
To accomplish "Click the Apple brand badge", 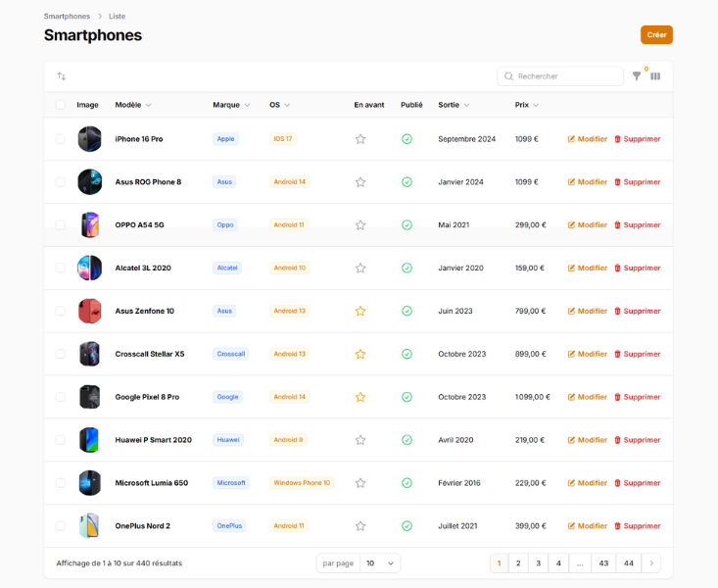I will click(225, 139).
